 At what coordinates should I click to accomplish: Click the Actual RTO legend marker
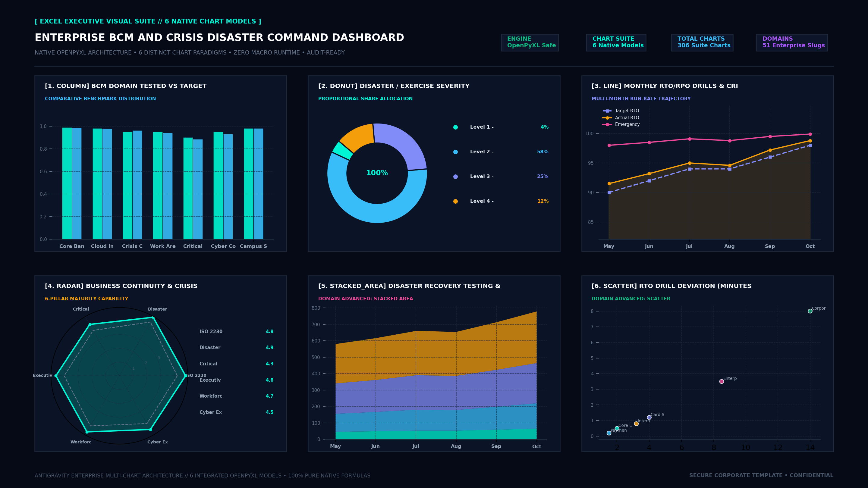(607, 118)
